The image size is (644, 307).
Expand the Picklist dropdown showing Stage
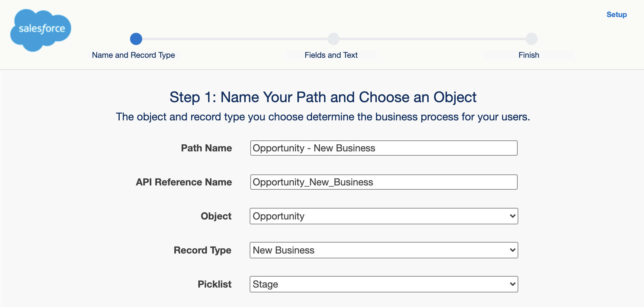384,284
